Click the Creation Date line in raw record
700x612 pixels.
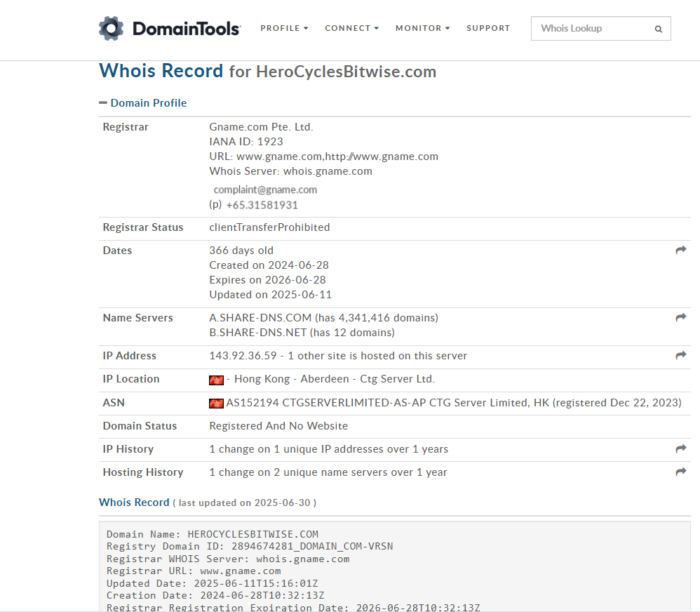(x=215, y=595)
